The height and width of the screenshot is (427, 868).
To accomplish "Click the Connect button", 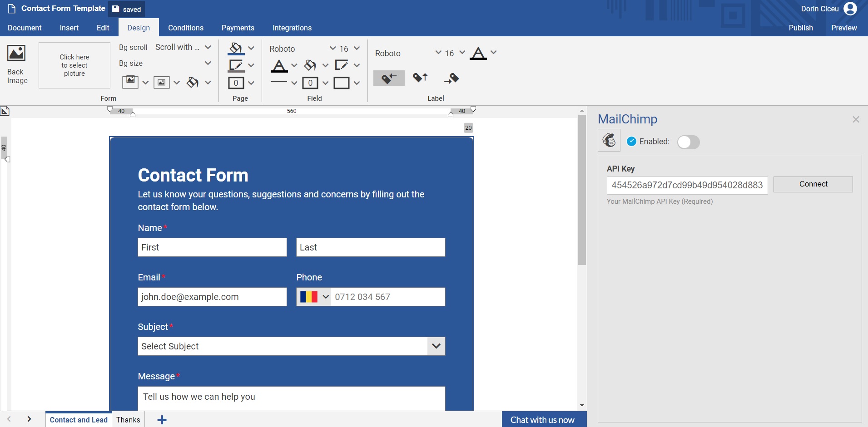I will point(813,184).
